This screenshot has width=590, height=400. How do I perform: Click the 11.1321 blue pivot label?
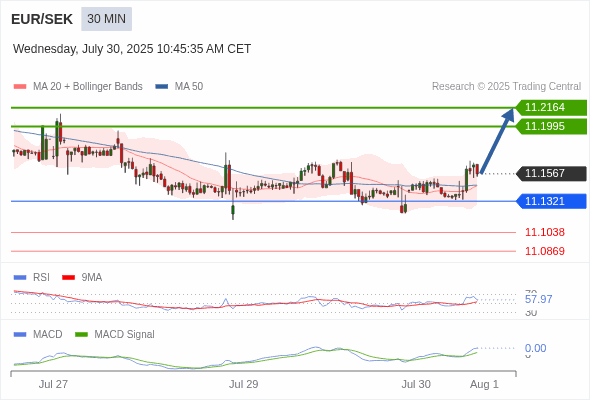pyautogui.click(x=551, y=201)
